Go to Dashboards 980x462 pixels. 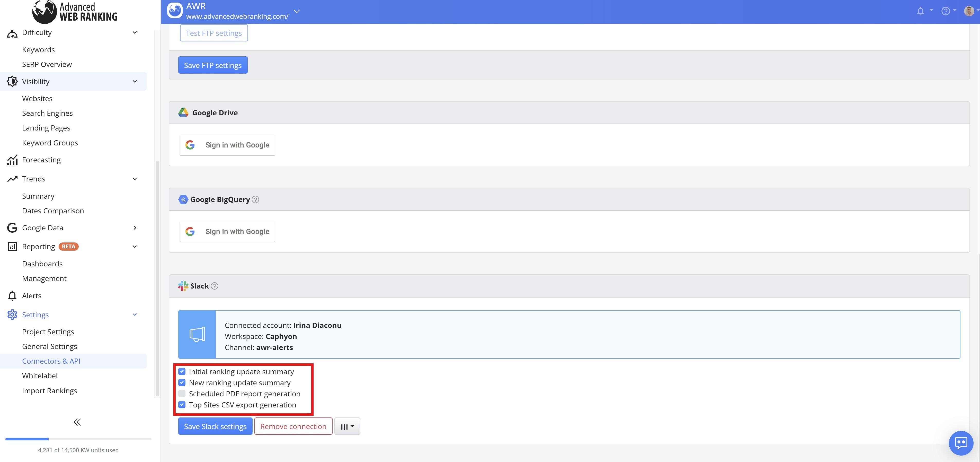coord(42,264)
